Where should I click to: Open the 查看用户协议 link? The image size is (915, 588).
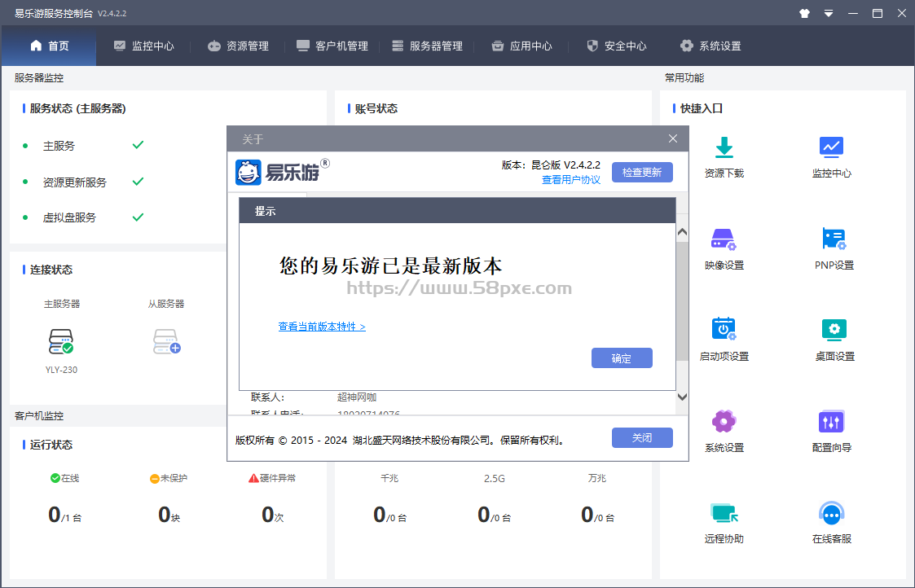[570, 180]
